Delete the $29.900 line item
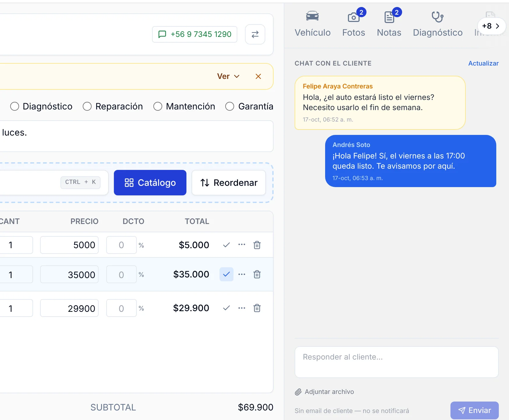509x420 pixels. (x=257, y=308)
